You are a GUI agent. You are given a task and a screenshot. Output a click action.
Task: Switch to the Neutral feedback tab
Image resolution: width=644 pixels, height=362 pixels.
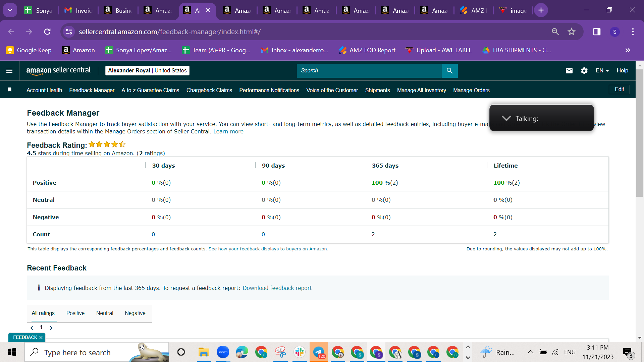tap(105, 313)
